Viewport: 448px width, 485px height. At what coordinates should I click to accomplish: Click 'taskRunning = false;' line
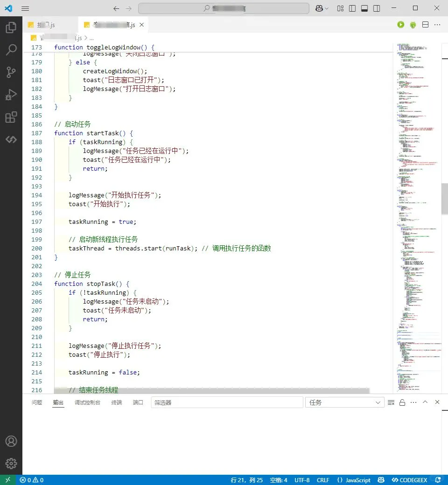[x=104, y=373]
